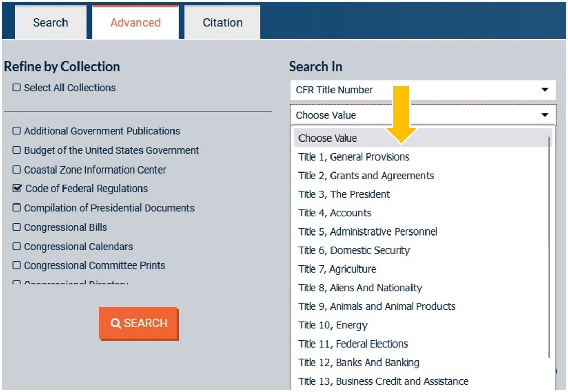Click the orange SEARCH button

pos(138,323)
